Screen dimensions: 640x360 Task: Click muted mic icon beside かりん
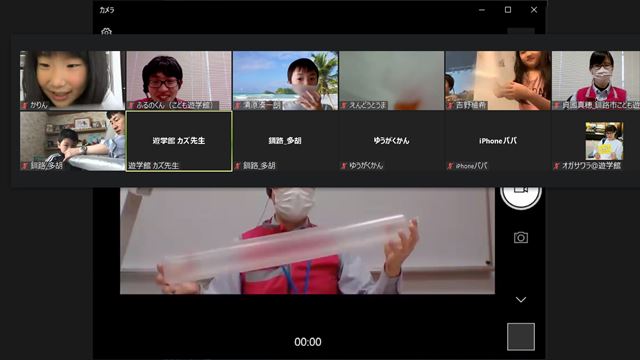pyautogui.click(x=24, y=105)
